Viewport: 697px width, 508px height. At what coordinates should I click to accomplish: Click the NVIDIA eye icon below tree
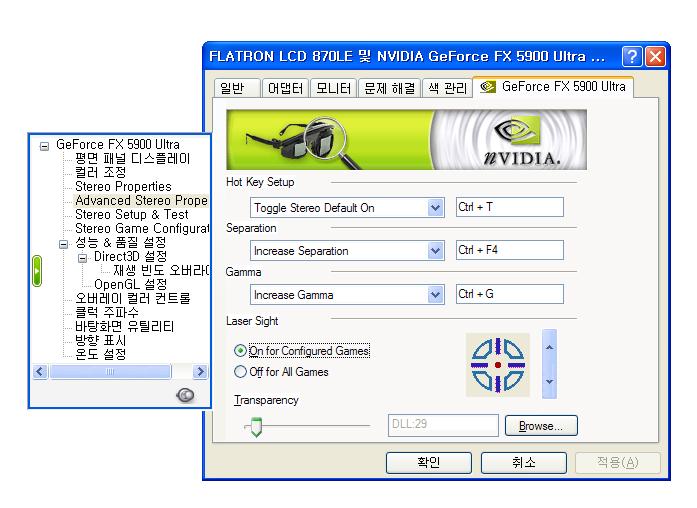click(185, 395)
